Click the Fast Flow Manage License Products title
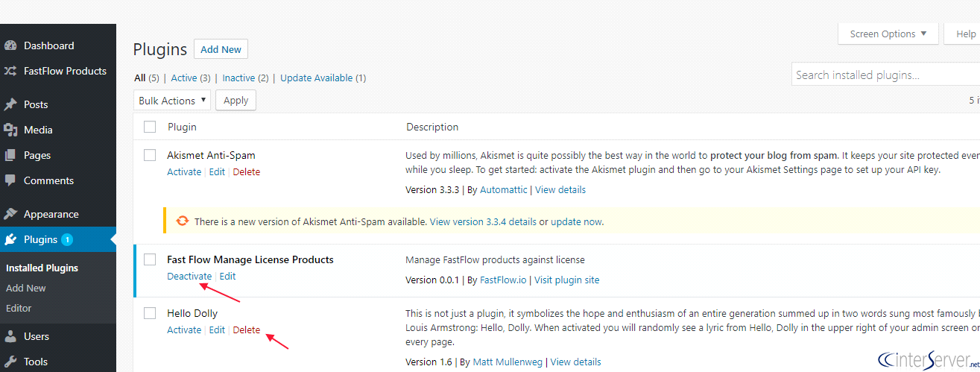980x372 pixels. pos(250,259)
